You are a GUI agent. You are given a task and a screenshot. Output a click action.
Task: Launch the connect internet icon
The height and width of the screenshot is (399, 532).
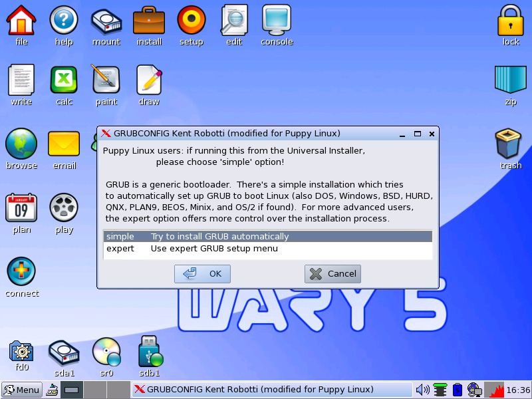coord(21,271)
